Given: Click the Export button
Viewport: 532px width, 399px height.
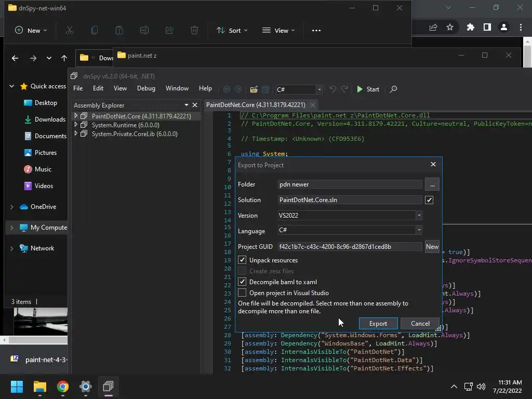Looking at the screenshot, I should coord(378,323).
